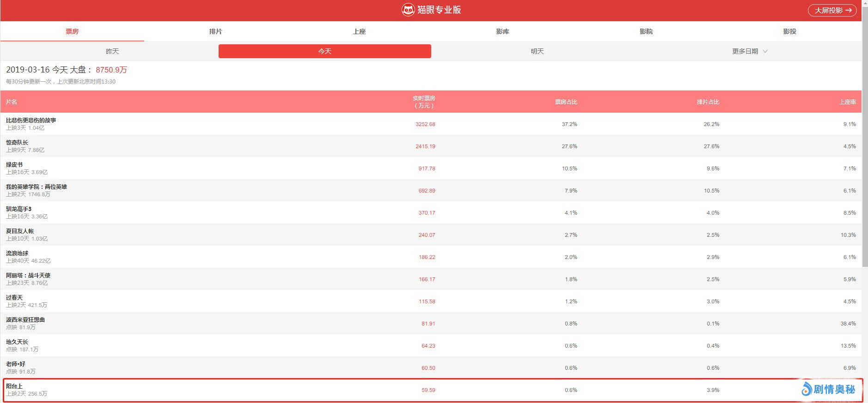
Task: Show 昨天 box office data
Action: (x=112, y=51)
